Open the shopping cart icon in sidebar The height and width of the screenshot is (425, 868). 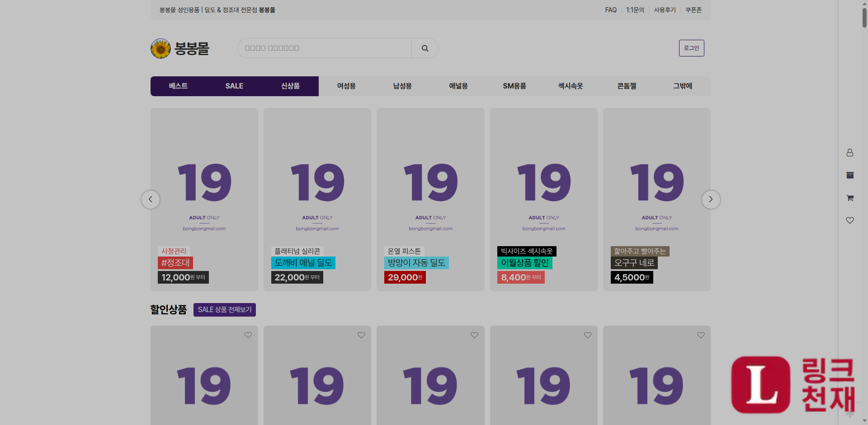pyautogui.click(x=850, y=198)
